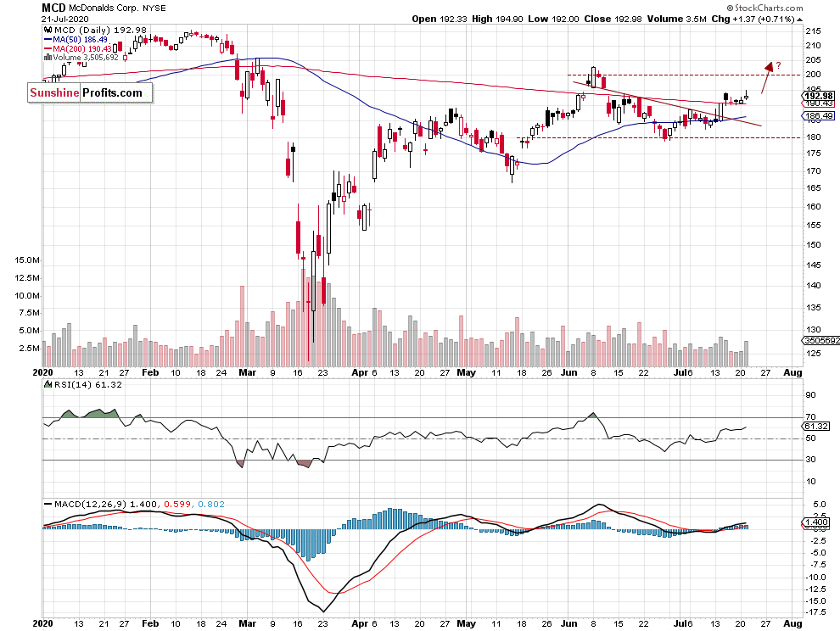Click the -10.0 label on the MACD axis
Image resolution: width=840 pixels, height=631 pixels.
point(815,578)
